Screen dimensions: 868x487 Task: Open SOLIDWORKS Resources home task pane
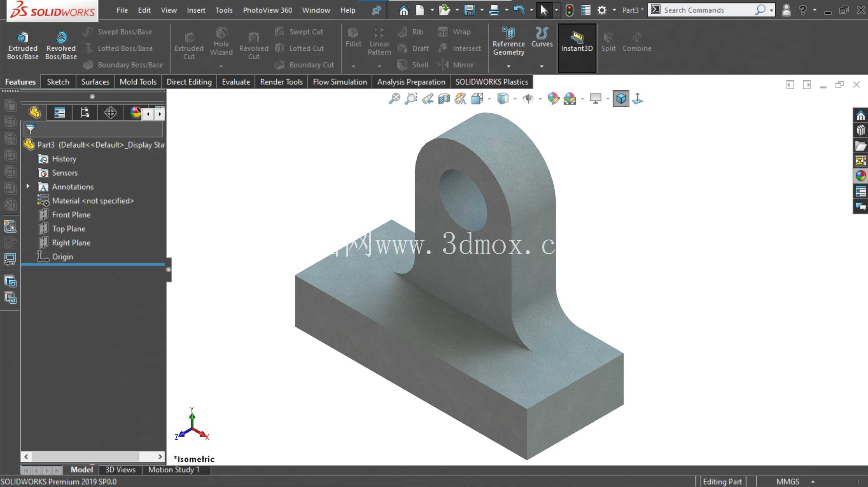(861, 115)
